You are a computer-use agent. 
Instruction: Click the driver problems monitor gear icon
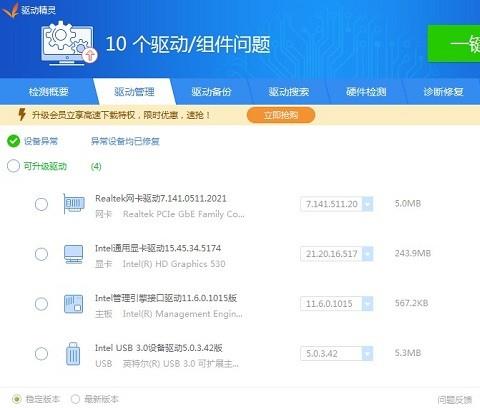pos(69,43)
